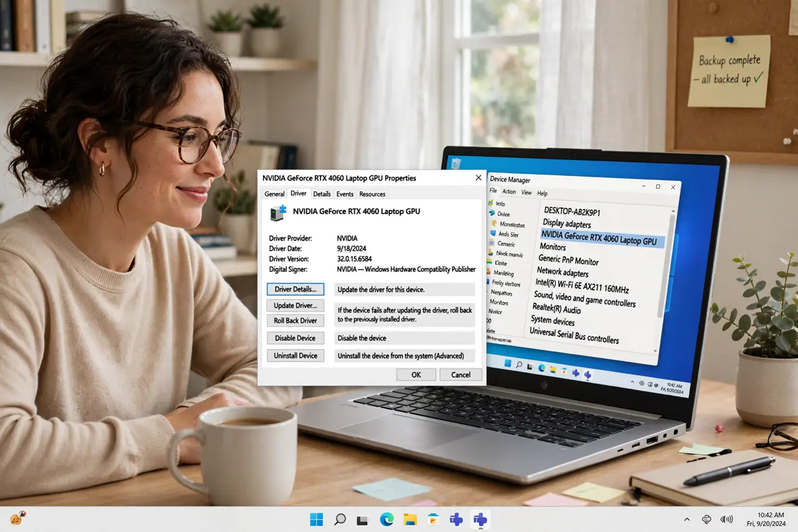
Task: Switch to the Resources tab
Action: pyautogui.click(x=372, y=194)
